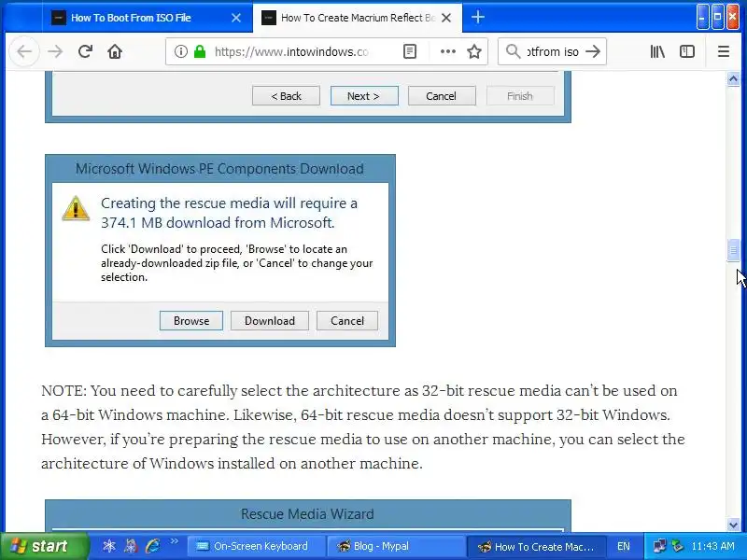The height and width of the screenshot is (560, 747).
Task: Launch Internet Explorer from quick launch
Action: (x=153, y=546)
